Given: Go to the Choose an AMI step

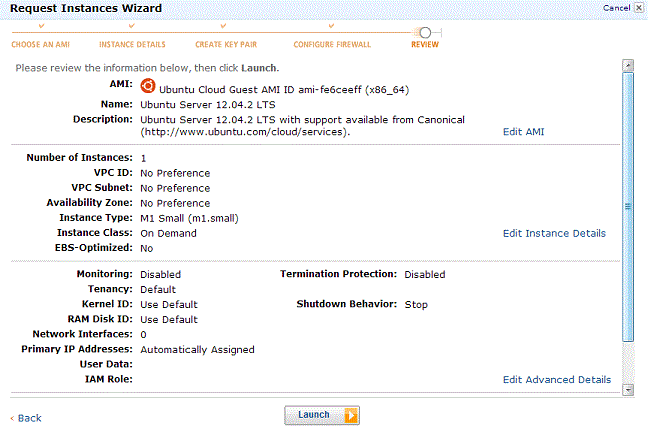Looking at the screenshot, I should click(40, 45).
